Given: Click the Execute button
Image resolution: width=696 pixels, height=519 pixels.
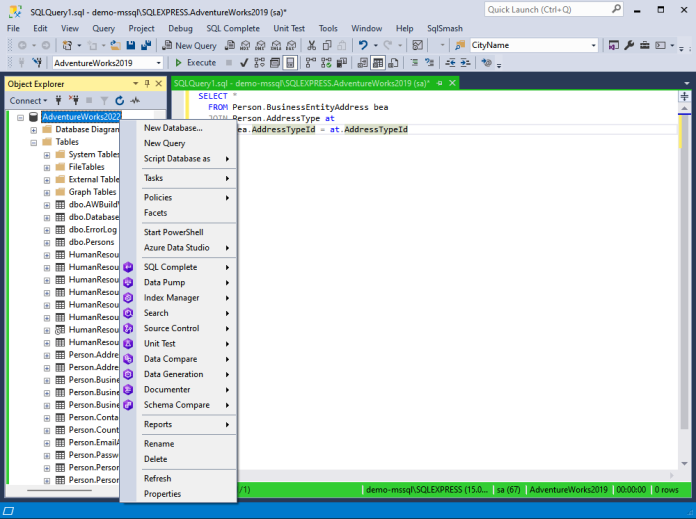Looking at the screenshot, I should point(196,63).
